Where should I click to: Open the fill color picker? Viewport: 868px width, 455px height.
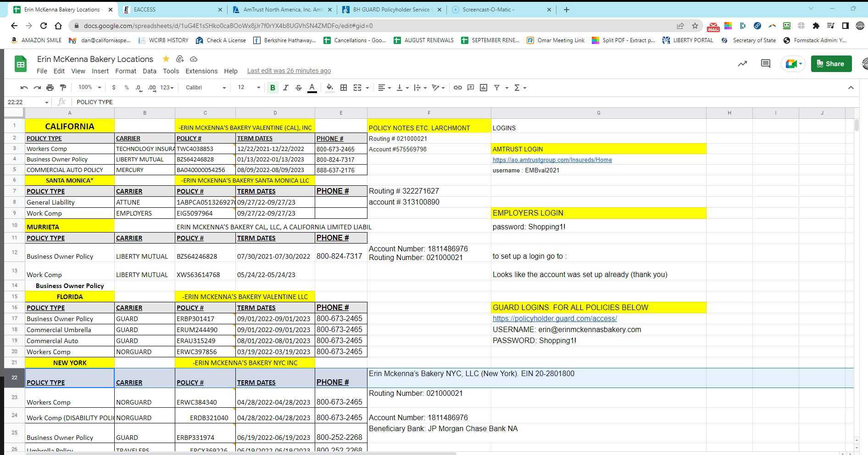point(329,88)
